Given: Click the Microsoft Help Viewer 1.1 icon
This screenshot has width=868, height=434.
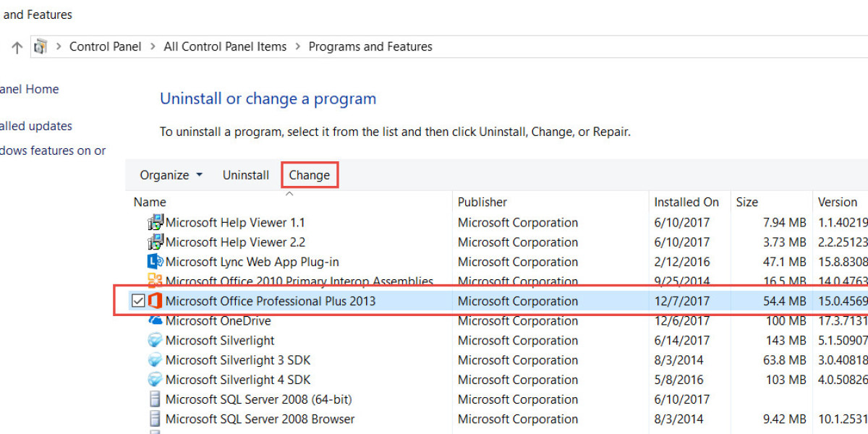Looking at the screenshot, I should (155, 223).
